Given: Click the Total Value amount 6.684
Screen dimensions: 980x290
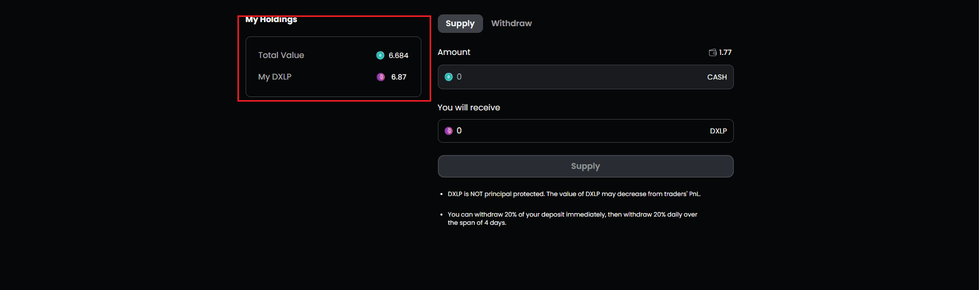Looking at the screenshot, I should (x=398, y=55).
